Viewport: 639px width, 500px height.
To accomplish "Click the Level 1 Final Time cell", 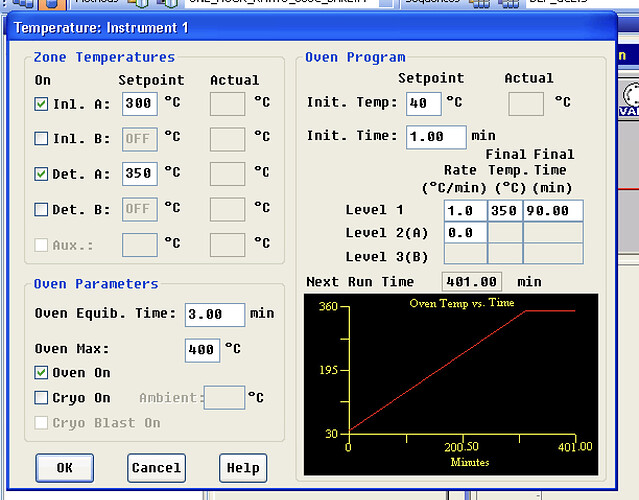I will 553,211.
